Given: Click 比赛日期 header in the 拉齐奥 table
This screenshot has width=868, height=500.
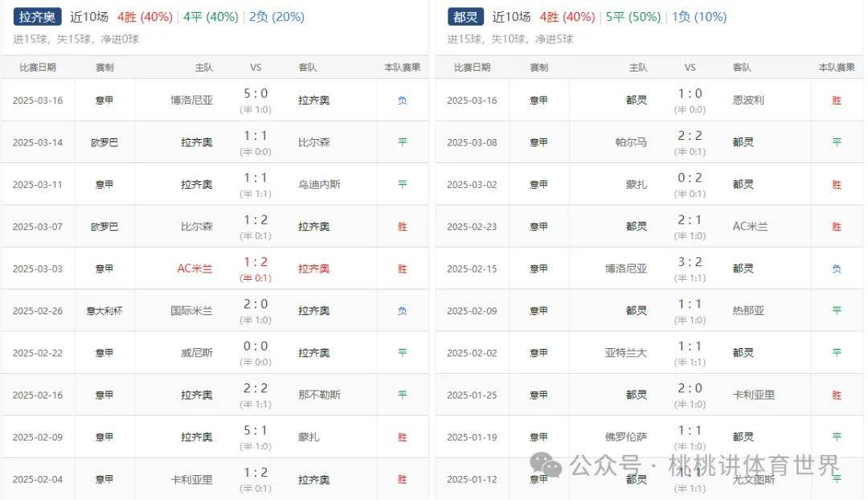Looking at the screenshot, I should (x=38, y=68).
